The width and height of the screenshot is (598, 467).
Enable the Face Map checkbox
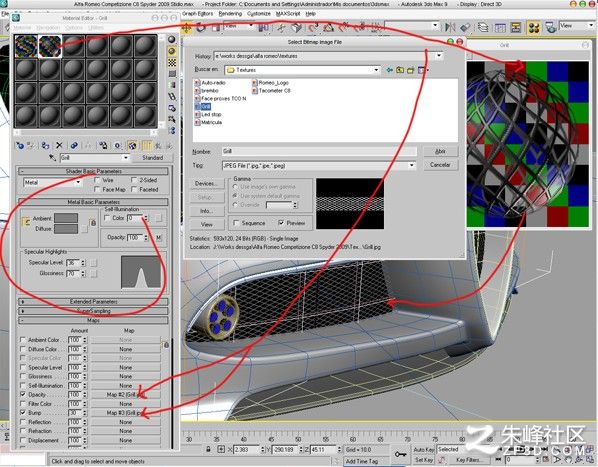coord(97,189)
